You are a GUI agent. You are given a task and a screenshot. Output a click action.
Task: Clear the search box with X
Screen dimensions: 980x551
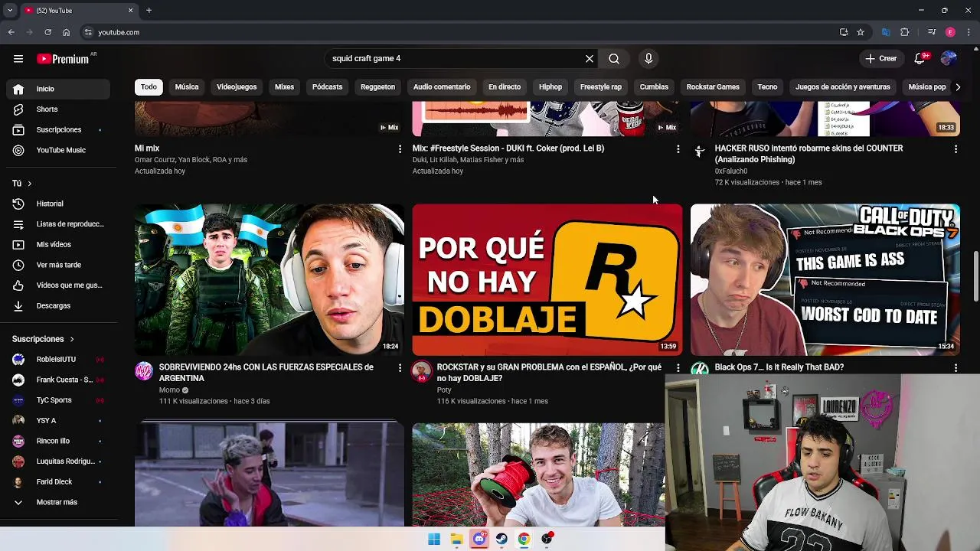click(590, 58)
